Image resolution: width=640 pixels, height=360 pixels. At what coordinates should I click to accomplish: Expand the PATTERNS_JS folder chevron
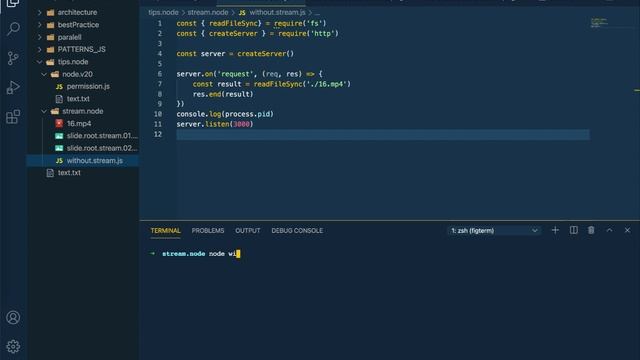(40, 49)
